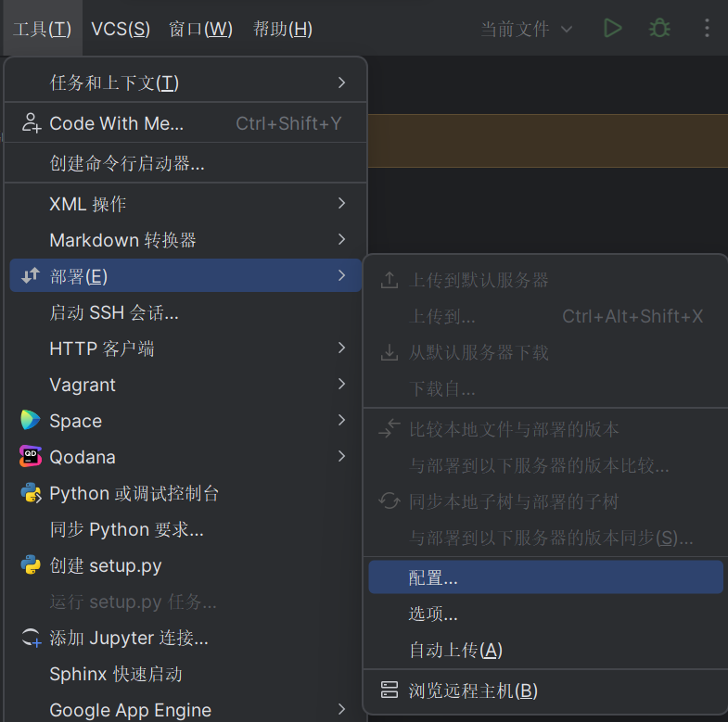Screen dimensions: 728x722
Task: Select 选项... in deployment submenu
Action: pyautogui.click(x=433, y=614)
